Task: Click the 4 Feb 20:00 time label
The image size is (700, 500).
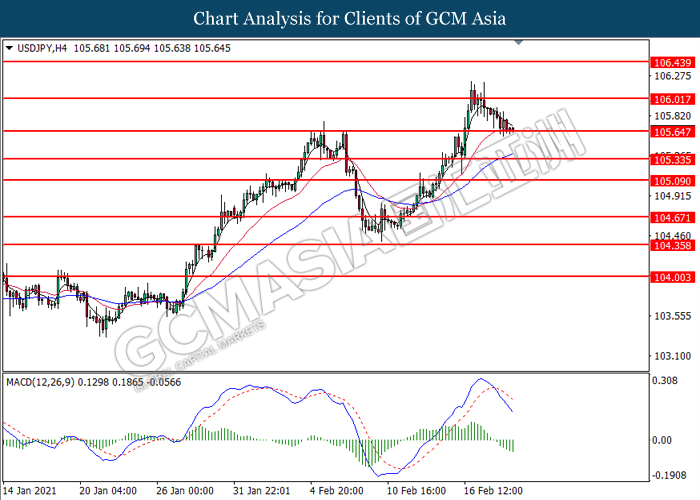Action: (337, 491)
